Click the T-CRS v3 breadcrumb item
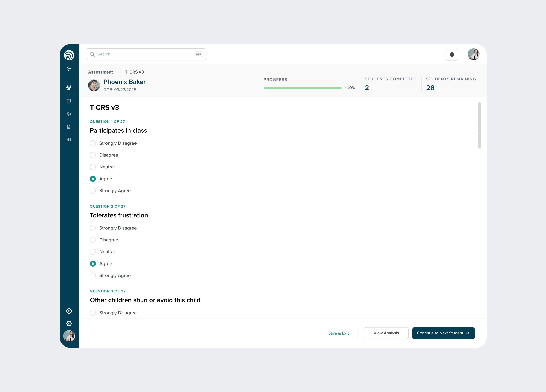The width and height of the screenshot is (546, 392). [x=134, y=72]
